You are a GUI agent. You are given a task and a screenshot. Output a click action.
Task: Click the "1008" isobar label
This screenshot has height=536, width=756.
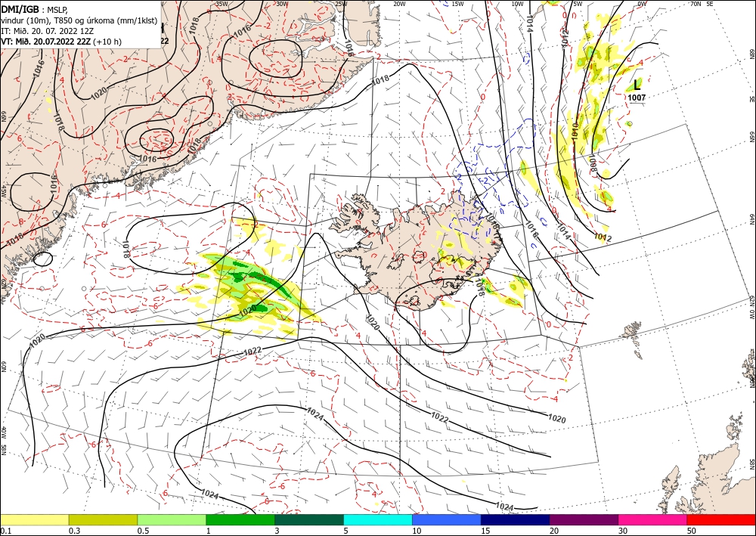[x=593, y=165]
